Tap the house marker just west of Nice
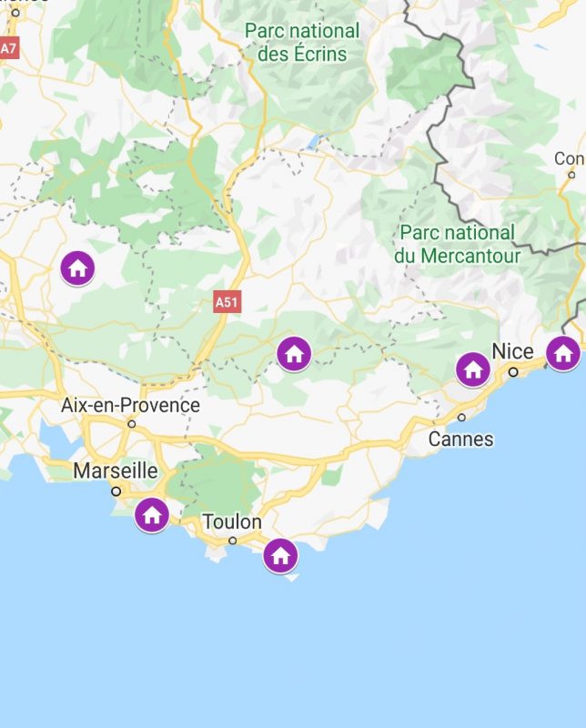The height and width of the screenshot is (728, 586). [472, 369]
